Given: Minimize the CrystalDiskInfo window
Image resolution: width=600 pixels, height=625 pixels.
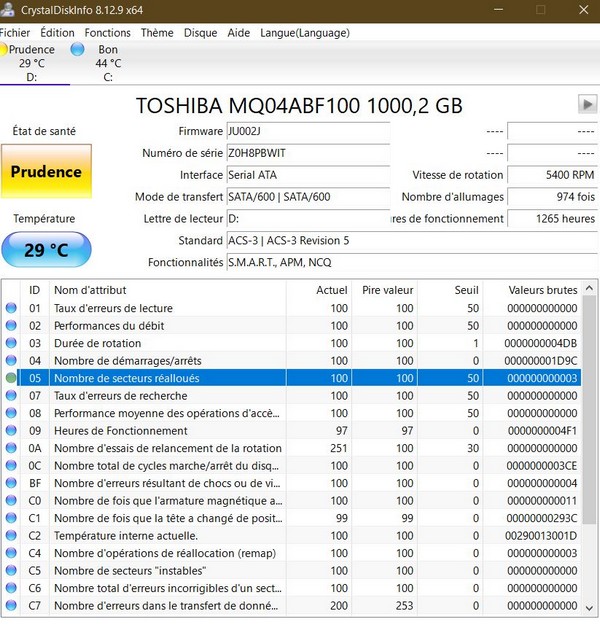Looking at the screenshot, I should click(x=498, y=10).
